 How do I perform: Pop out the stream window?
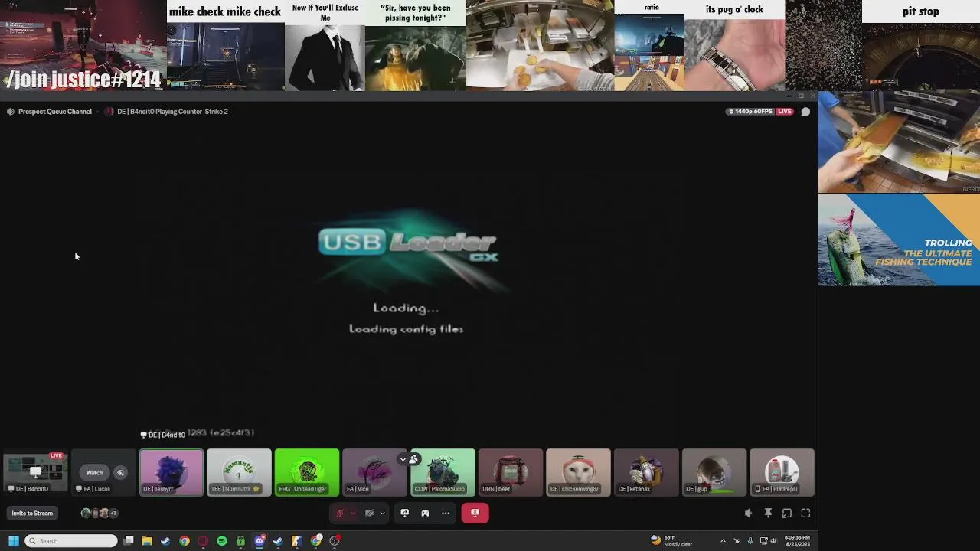click(786, 514)
